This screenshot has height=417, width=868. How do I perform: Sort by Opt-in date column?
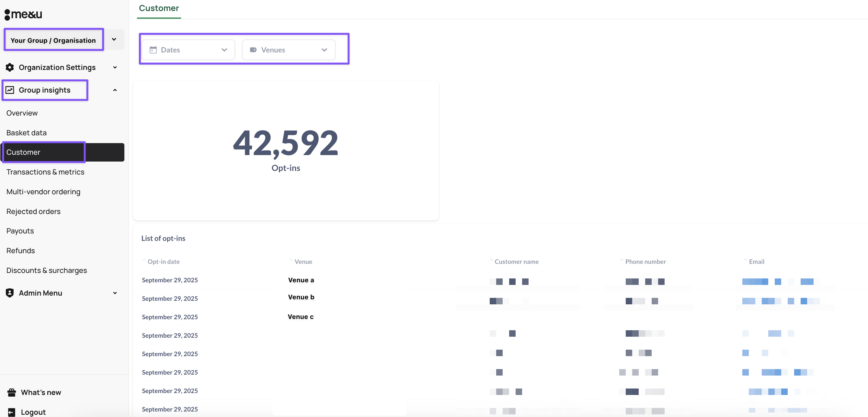click(x=163, y=261)
